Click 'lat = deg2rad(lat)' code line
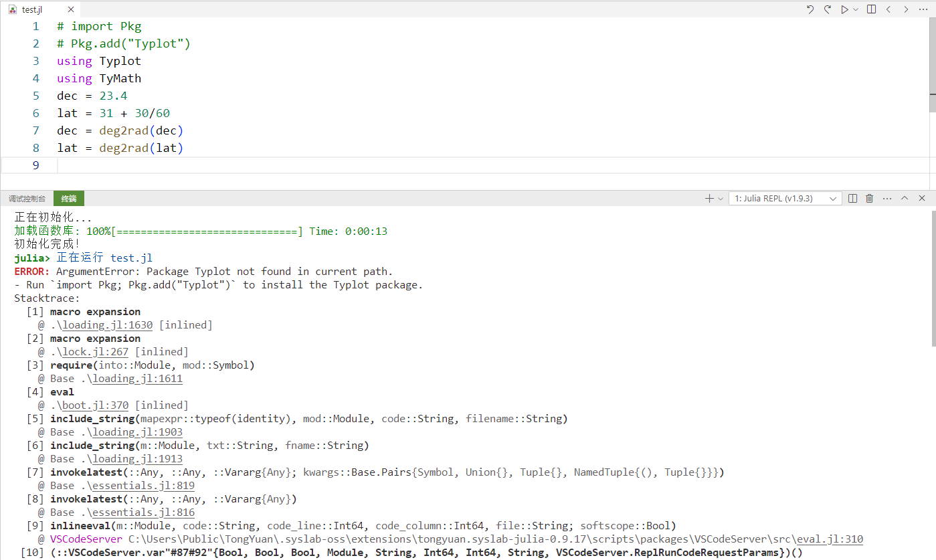 point(120,148)
